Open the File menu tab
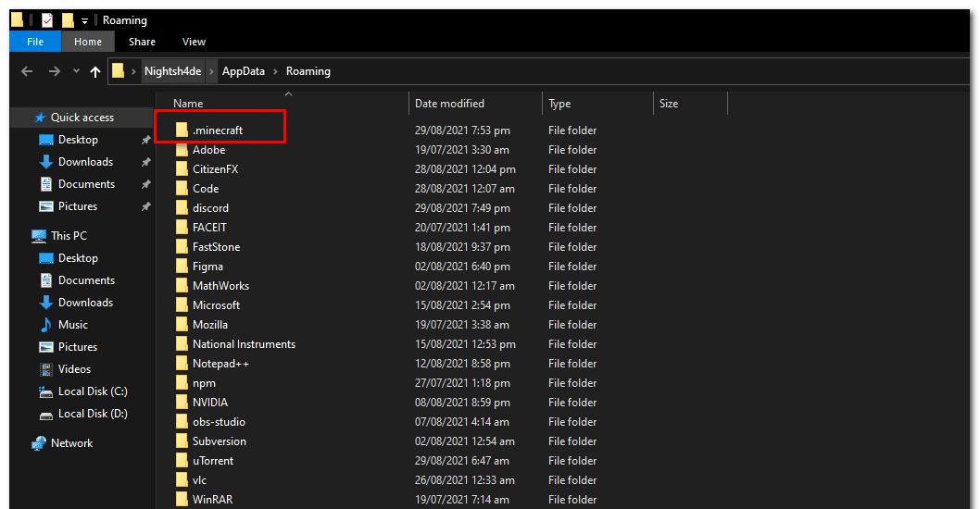Viewport: 980px width, 509px height. point(35,42)
